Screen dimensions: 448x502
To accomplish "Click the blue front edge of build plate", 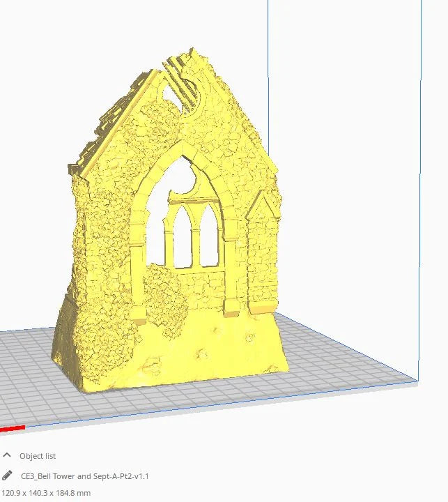I will pyautogui.click(x=209, y=406).
